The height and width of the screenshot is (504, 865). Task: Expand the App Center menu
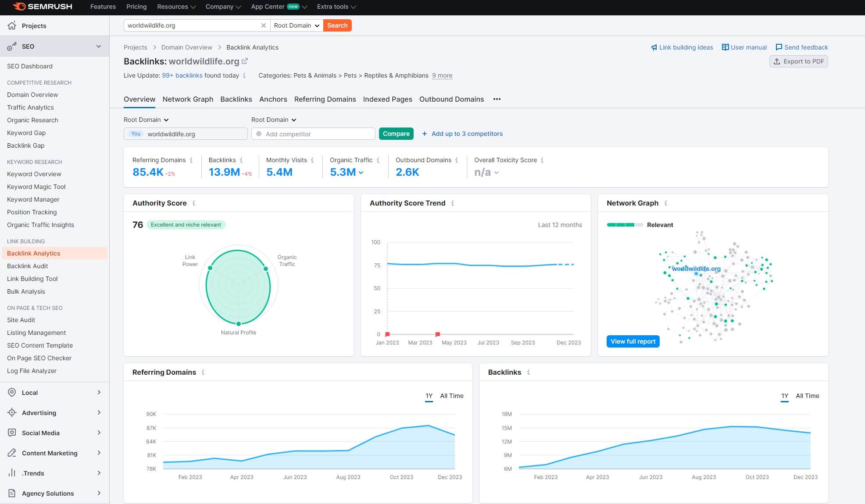coord(279,7)
